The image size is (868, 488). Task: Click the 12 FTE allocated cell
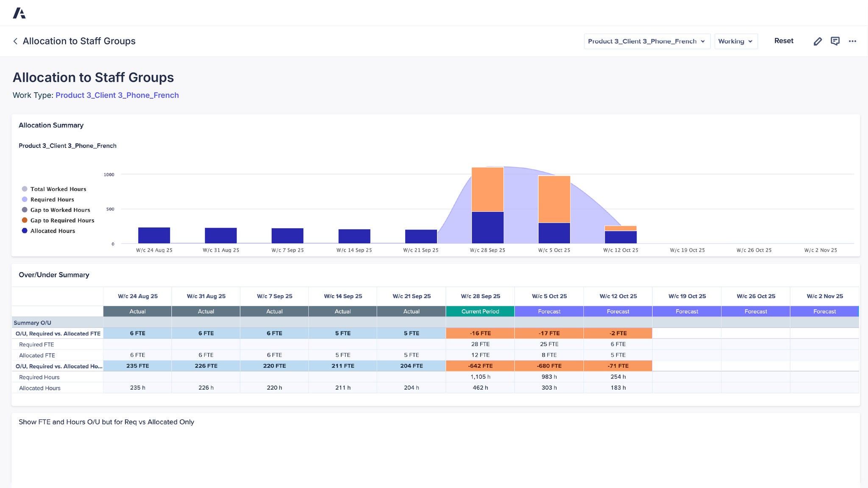(x=480, y=355)
